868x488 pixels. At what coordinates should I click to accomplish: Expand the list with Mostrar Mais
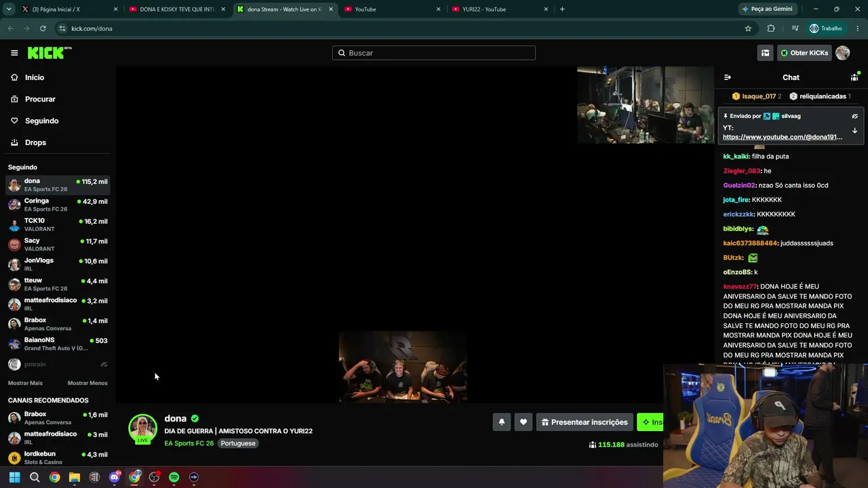(x=25, y=383)
